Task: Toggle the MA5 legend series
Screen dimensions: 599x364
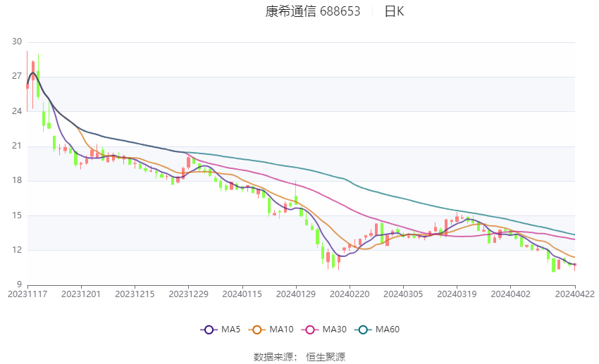Action: 221,330
